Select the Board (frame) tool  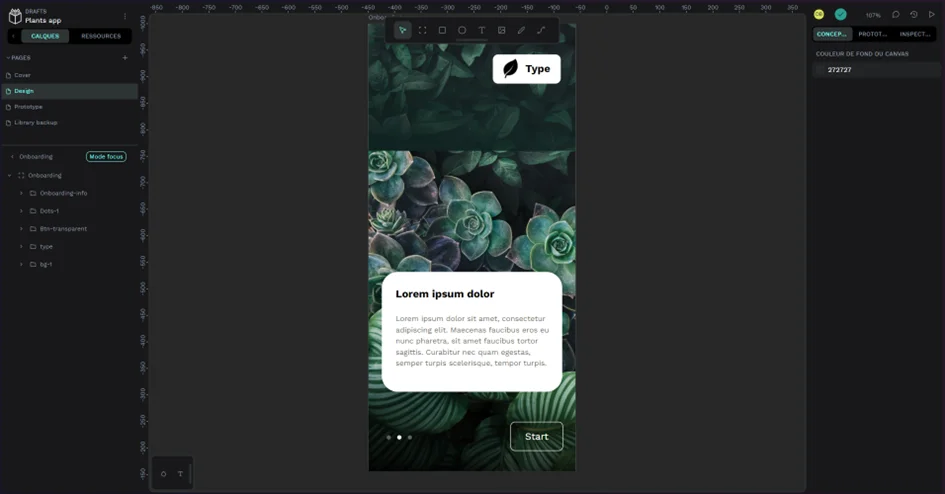422,30
